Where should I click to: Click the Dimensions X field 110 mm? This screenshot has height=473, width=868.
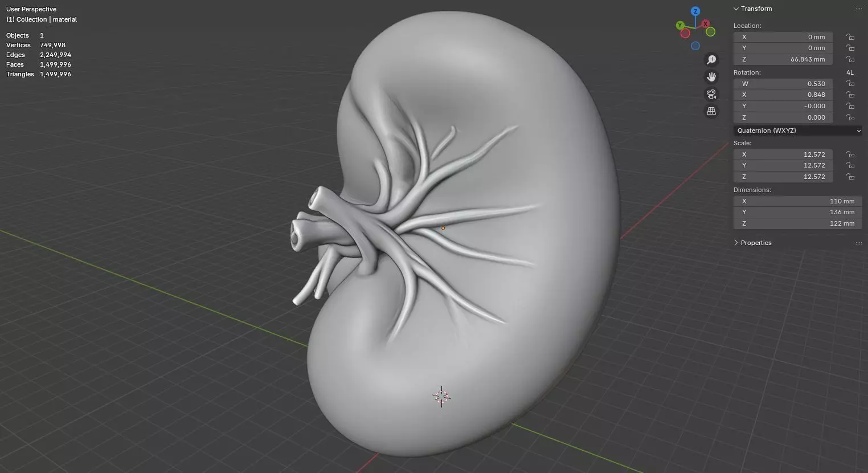[798, 201]
